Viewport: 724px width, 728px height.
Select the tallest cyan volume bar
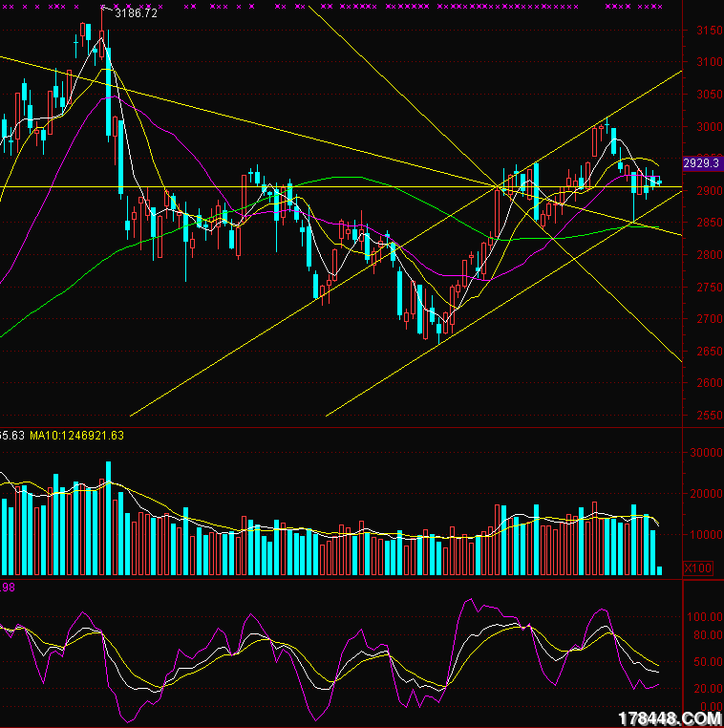point(109,519)
